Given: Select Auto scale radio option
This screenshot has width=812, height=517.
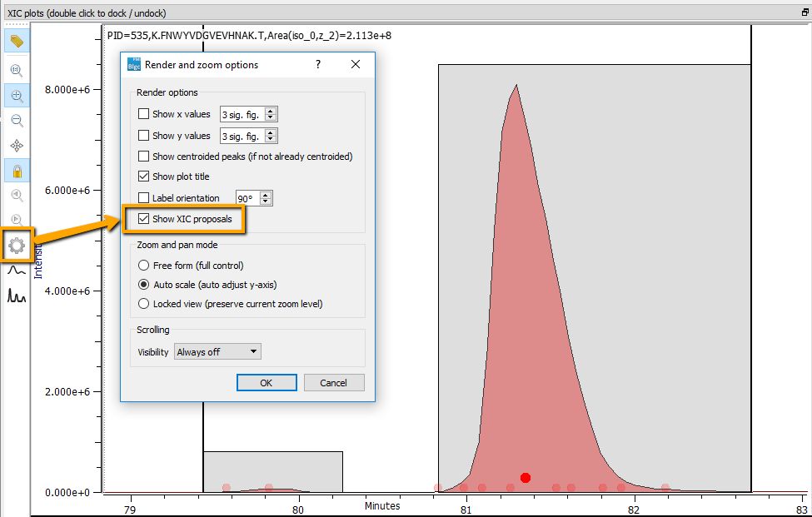Looking at the screenshot, I should click(143, 285).
